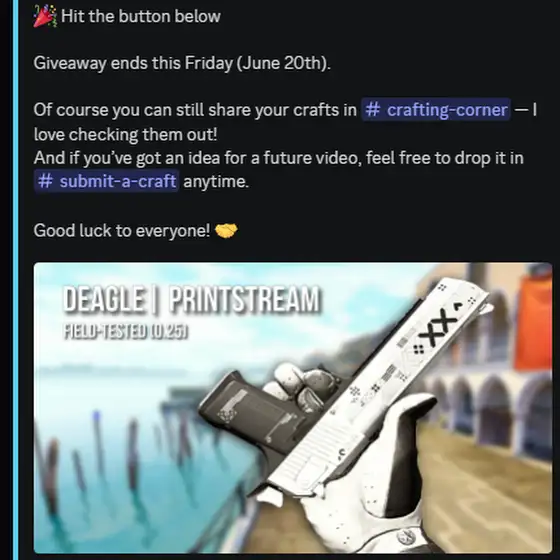This screenshot has height=560, width=560.
Task: Open the crafting-corner channel mention
Action: pos(436,110)
